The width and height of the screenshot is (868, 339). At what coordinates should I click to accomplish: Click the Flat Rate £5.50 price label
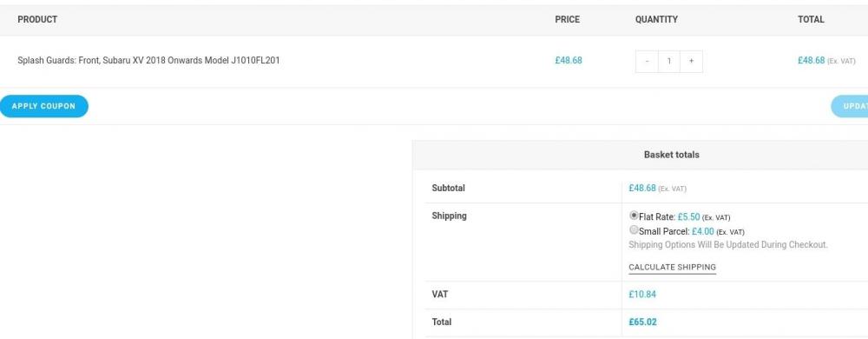688,217
